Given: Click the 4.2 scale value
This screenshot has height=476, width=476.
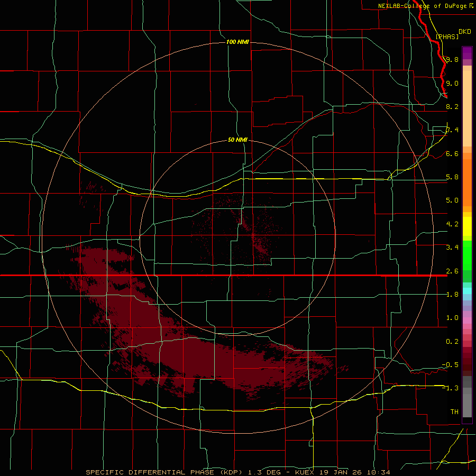Looking at the screenshot, I should point(452,224).
